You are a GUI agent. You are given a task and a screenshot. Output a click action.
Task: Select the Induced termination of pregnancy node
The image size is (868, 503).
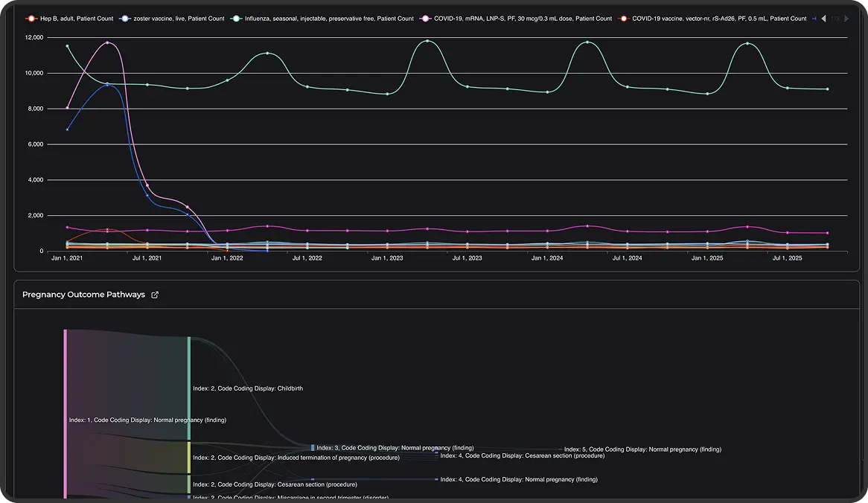[x=189, y=458]
